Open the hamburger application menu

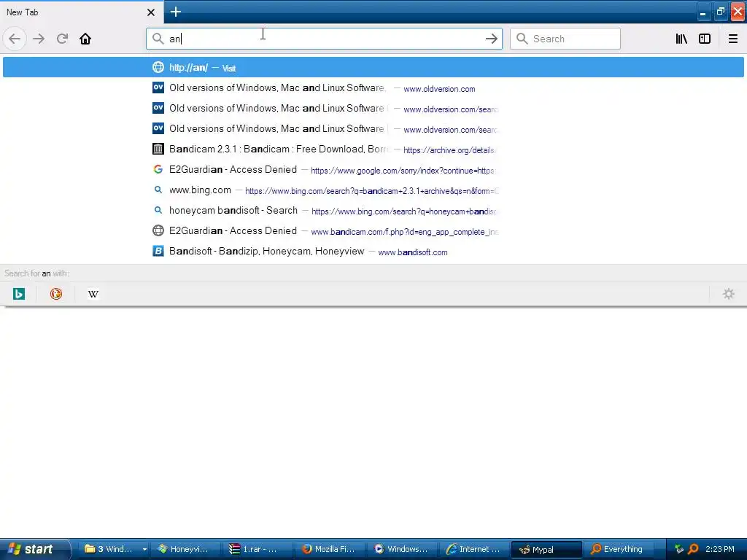click(x=733, y=39)
